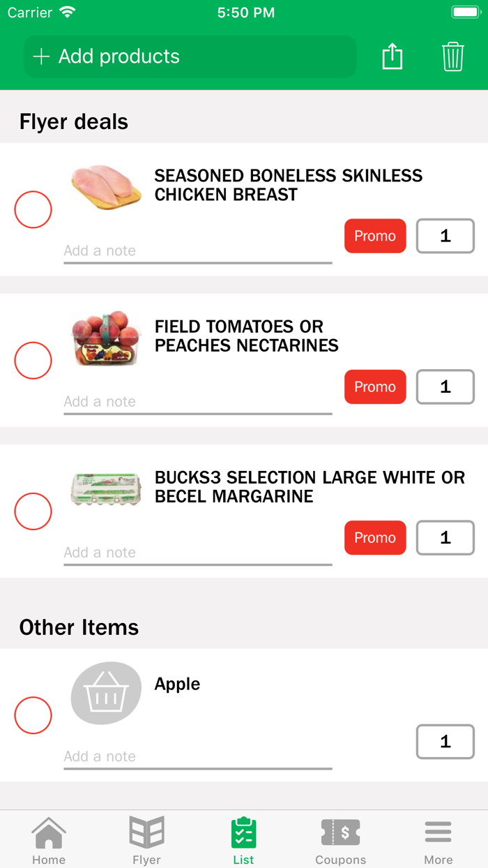Select the Home icon in bottom bar

(x=48, y=839)
